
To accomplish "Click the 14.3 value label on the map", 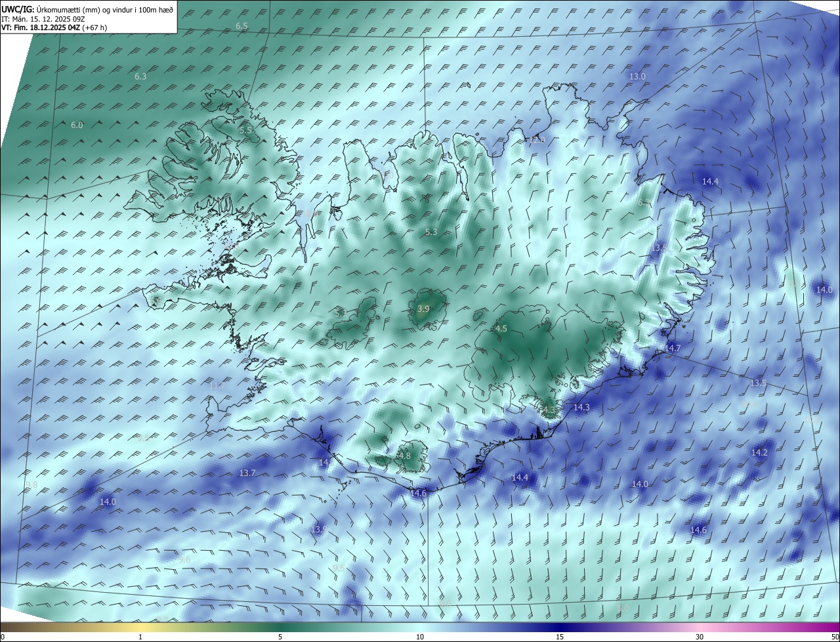I will [581, 408].
